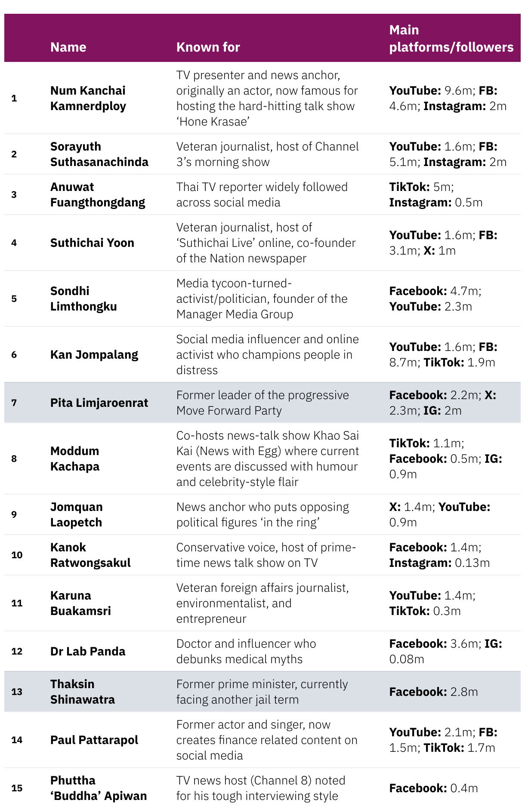Screen dimensions: 525x812
Task: Click Suthichai Yoon in the name column
Action: [92, 243]
